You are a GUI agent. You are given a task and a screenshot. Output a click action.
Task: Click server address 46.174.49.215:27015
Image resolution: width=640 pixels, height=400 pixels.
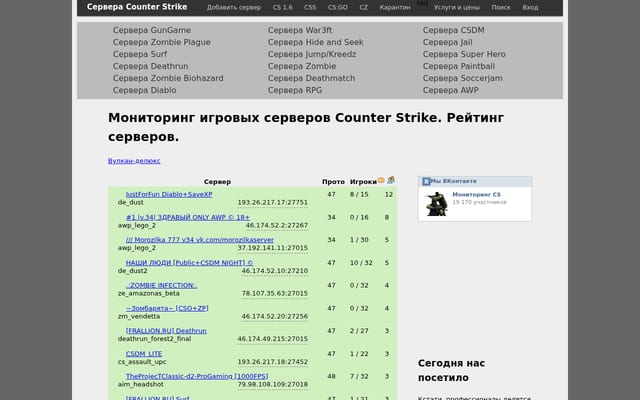(x=273, y=339)
